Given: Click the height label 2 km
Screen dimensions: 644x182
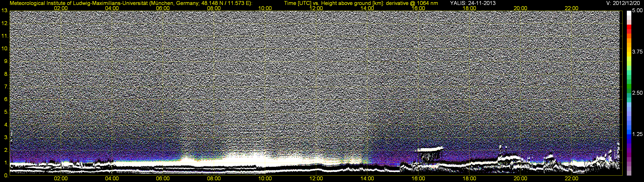Looking at the screenshot, I should [x=6, y=150].
